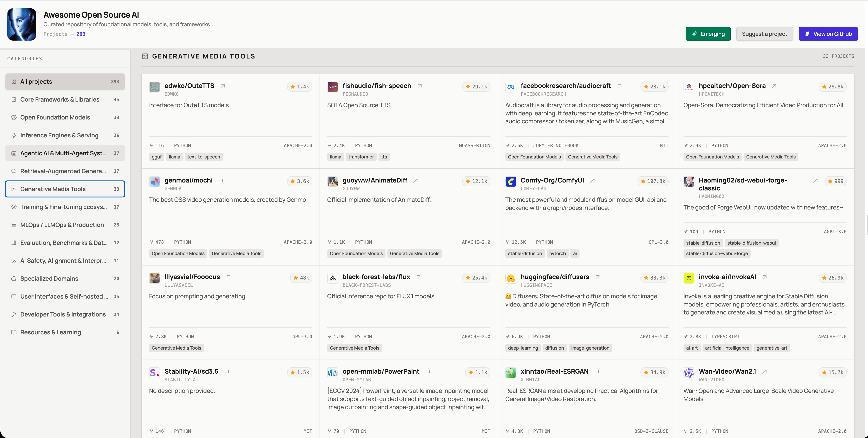868x438 pixels.
Task: Click View on GitHub button
Action: tap(828, 34)
